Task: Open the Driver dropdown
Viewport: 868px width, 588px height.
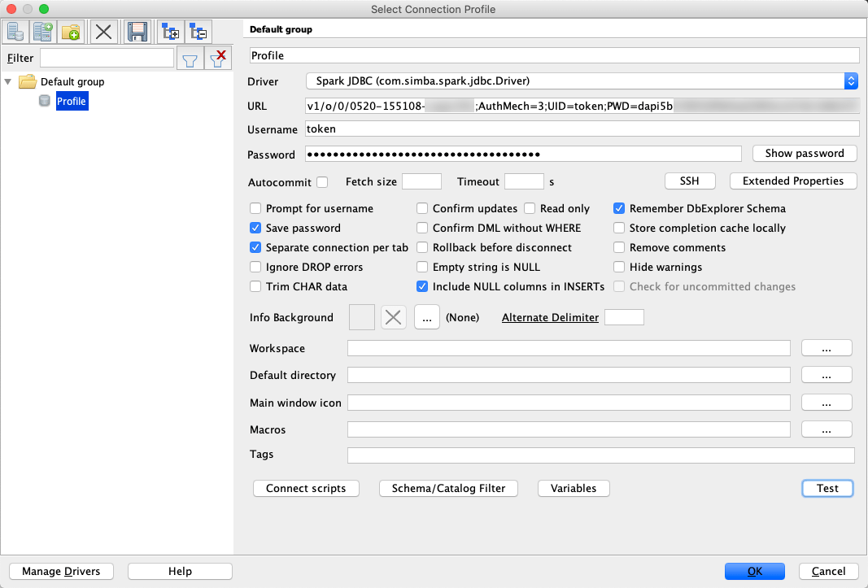Action: click(x=851, y=81)
